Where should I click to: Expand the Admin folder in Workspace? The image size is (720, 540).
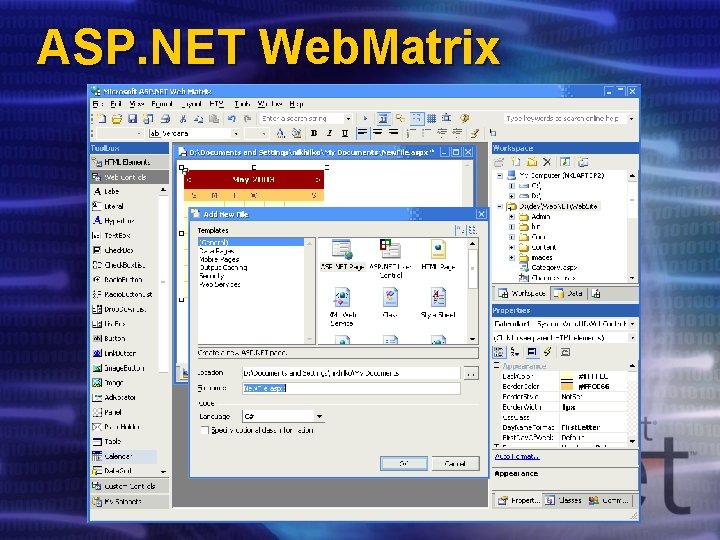[x=512, y=216]
